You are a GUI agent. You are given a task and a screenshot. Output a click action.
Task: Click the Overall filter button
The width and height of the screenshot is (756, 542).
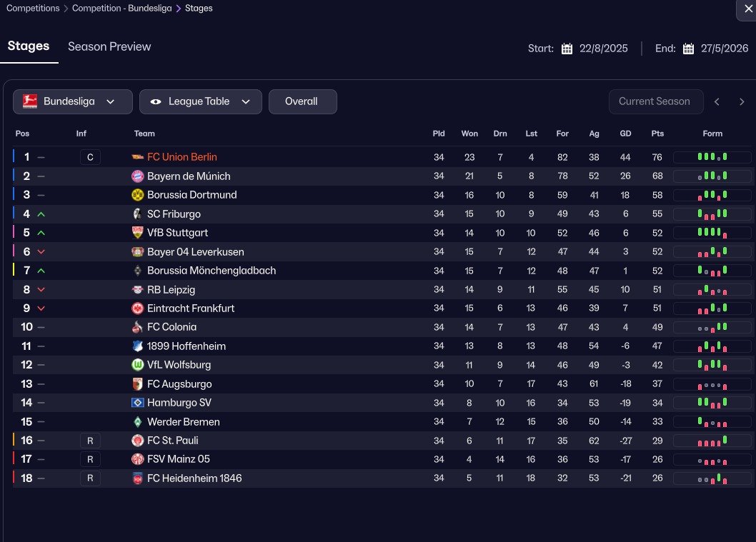pyautogui.click(x=302, y=101)
